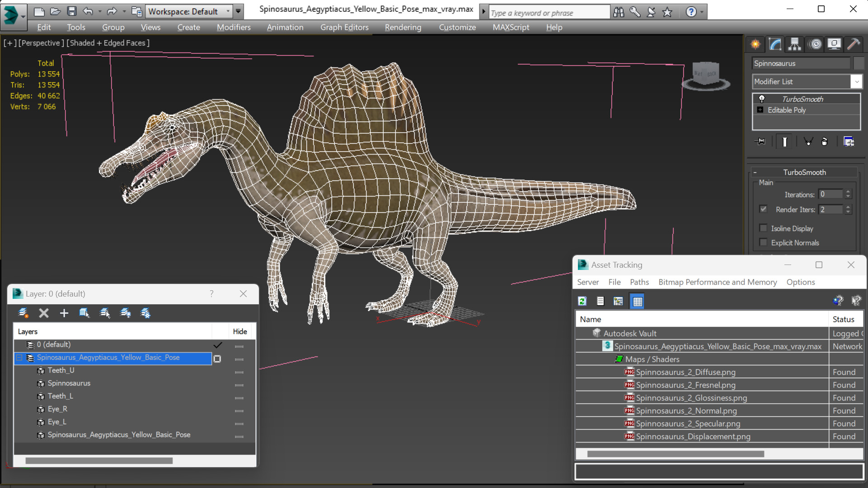Open the Modify command panel tab
This screenshot has width=868, height=488.
[775, 44]
